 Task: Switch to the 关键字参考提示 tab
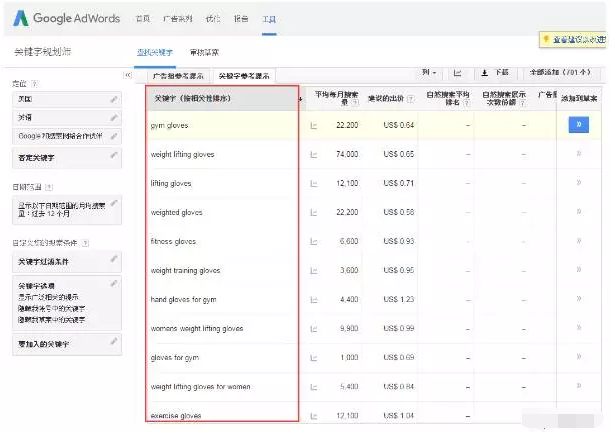coord(244,76)
